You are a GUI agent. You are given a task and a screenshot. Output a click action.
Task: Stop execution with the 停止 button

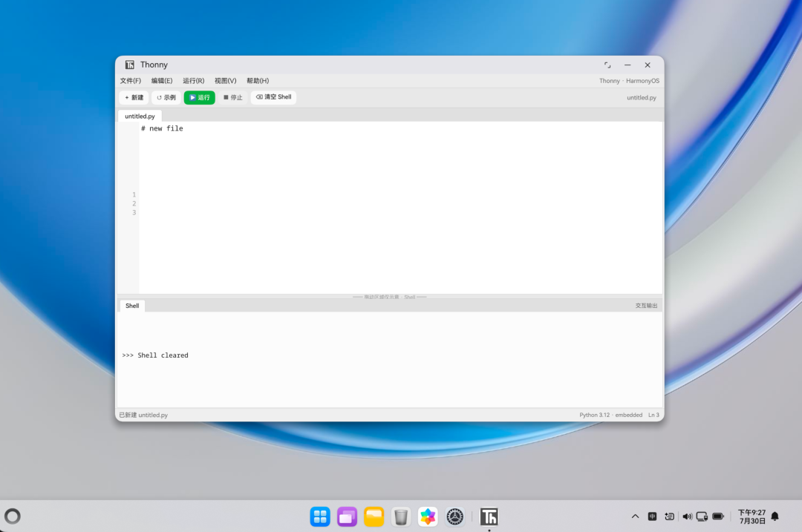coord(232,98)
